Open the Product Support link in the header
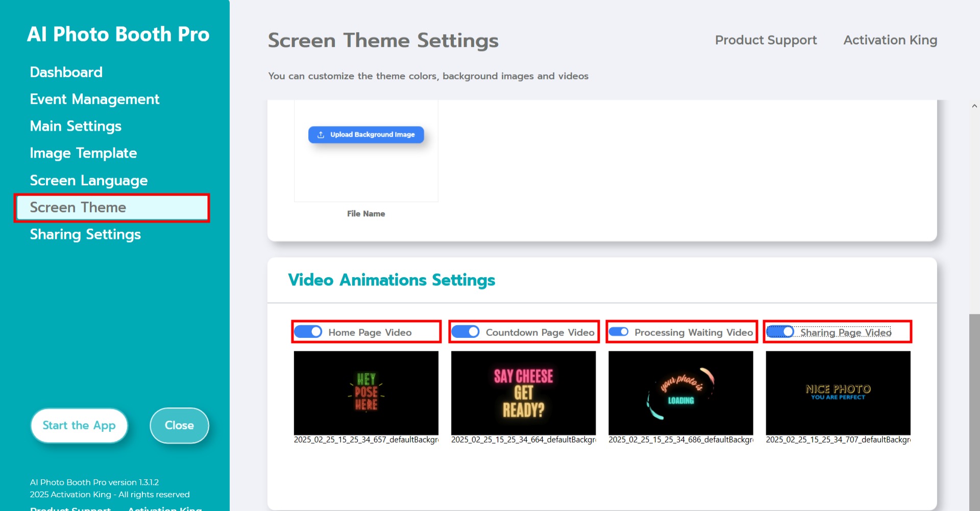The width and height of the screenshot is (980, 511). tap(766, 40)
